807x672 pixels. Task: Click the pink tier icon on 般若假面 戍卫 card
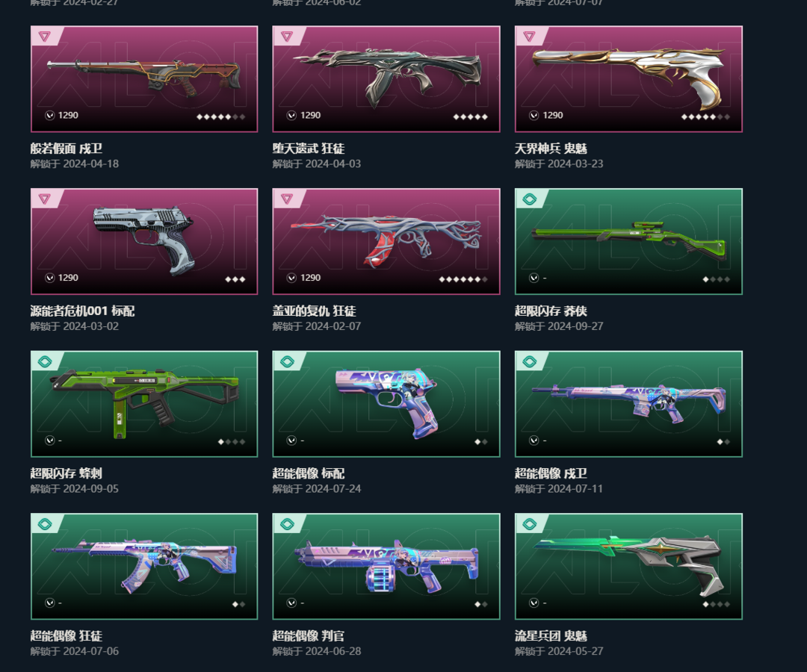point(44,37)
